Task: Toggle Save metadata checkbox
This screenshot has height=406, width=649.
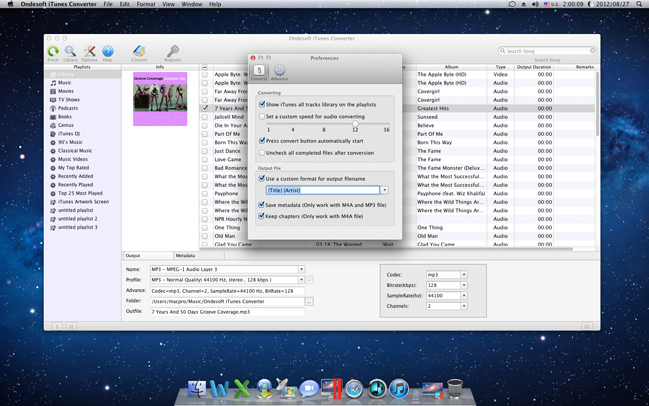Action: pos(261,205)
